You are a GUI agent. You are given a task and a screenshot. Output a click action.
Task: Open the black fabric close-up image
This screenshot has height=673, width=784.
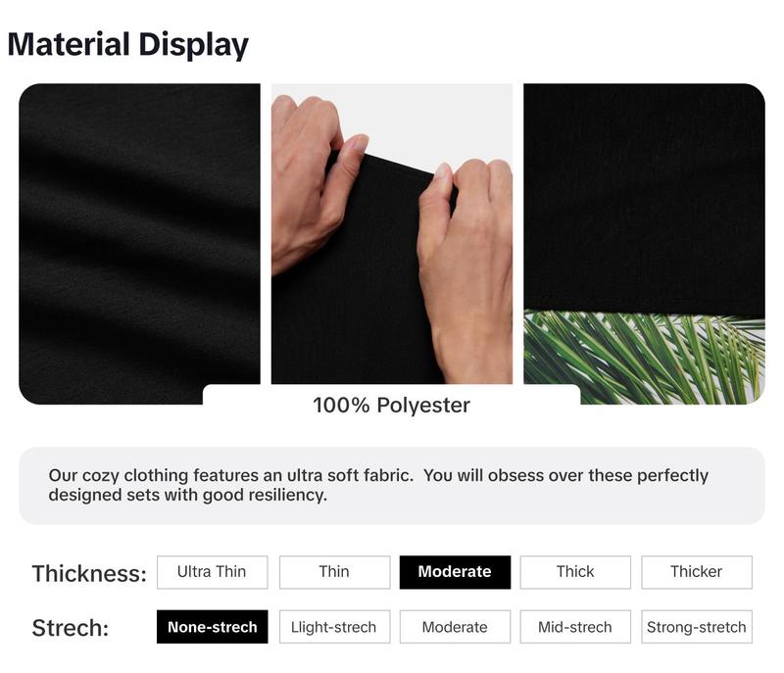tap(139, 243)
